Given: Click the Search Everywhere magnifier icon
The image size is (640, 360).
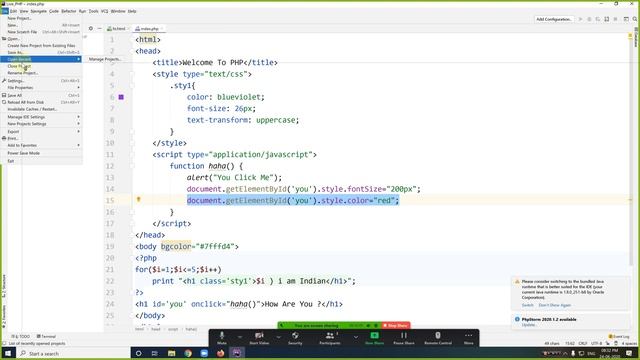Looking at the screenshot, I should tap(635, 19).
